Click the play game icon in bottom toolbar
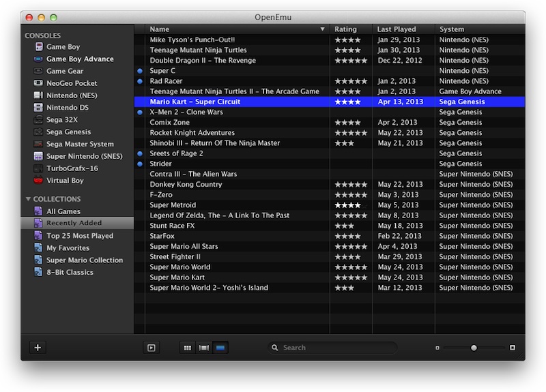 click(x=151, y=348)
